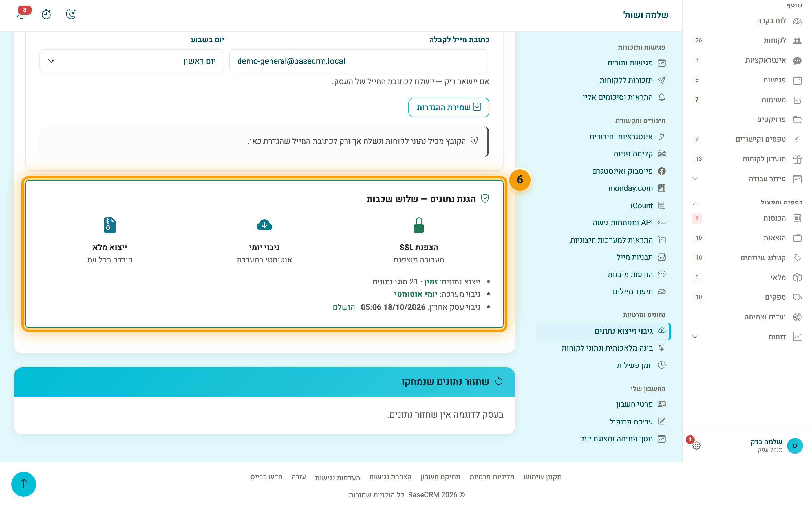This screenshot has height=508, width=812.
Task: Click the יעדים וצמיחה target icon
Action: (797, 317)
